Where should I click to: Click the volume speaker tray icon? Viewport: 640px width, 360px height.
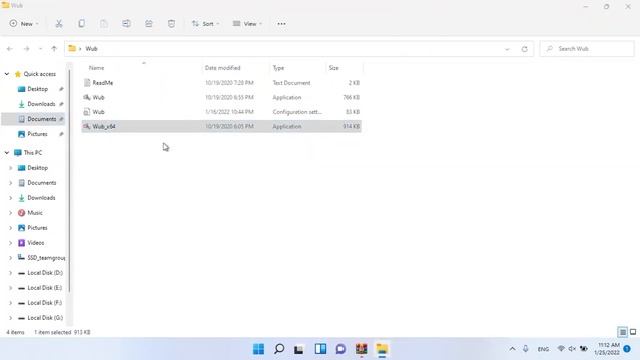tap(572, 349)
